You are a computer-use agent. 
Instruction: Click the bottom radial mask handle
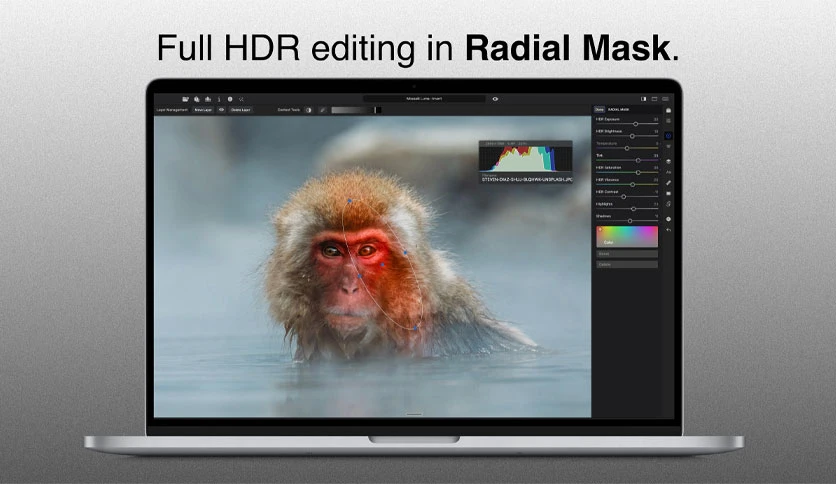tap(415, 328)
